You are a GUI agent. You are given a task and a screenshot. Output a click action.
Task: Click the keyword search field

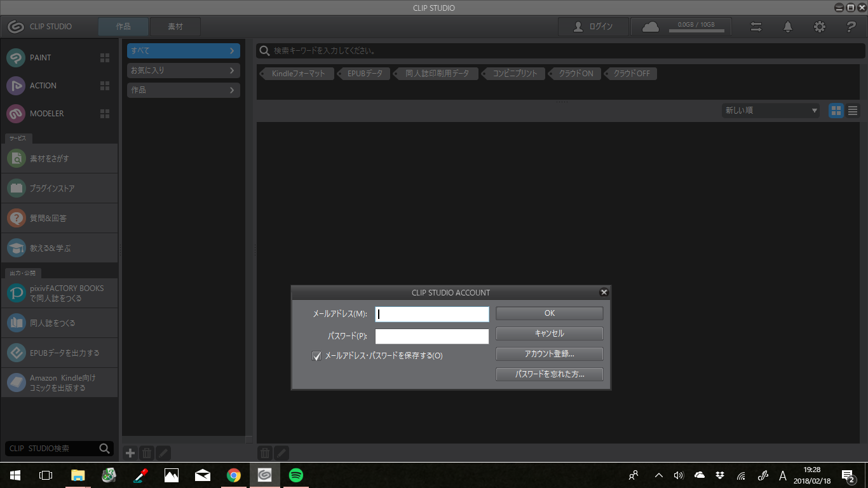[560, 51]
